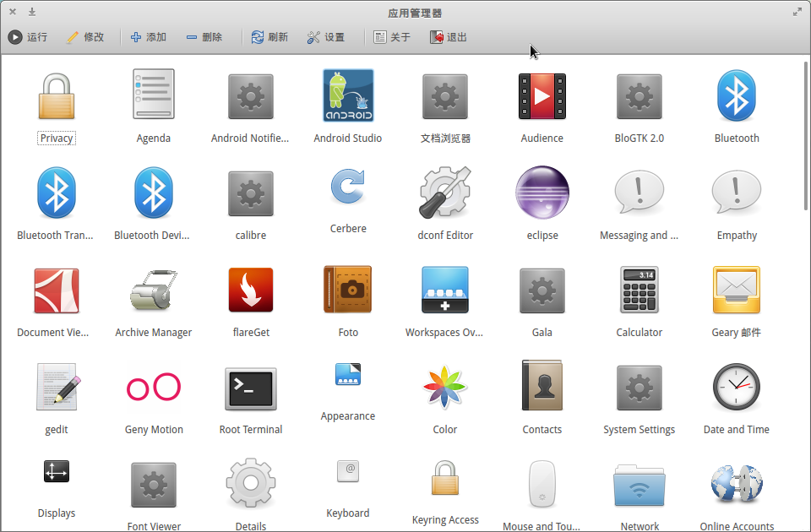
Task: Select the System Settings gear icon
Action: [640, 388]
